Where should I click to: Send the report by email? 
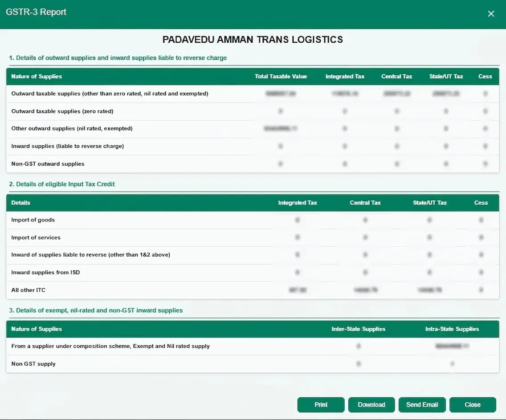coord(422,404)
